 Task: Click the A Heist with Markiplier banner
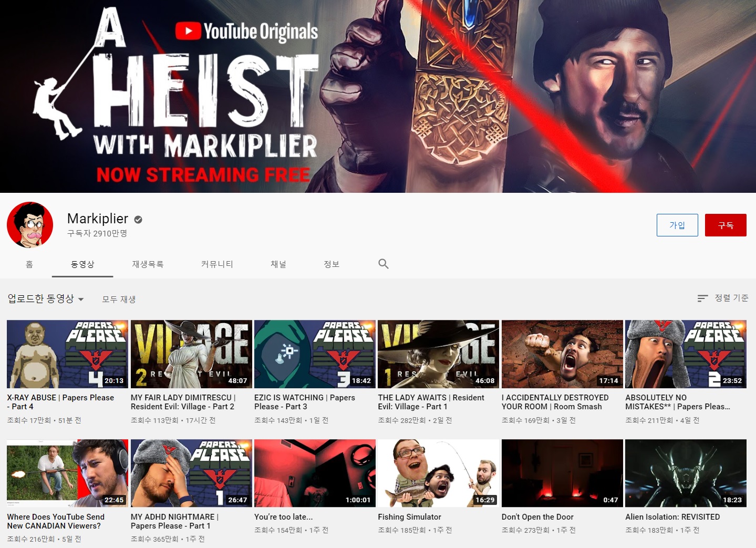coord(378,96)
